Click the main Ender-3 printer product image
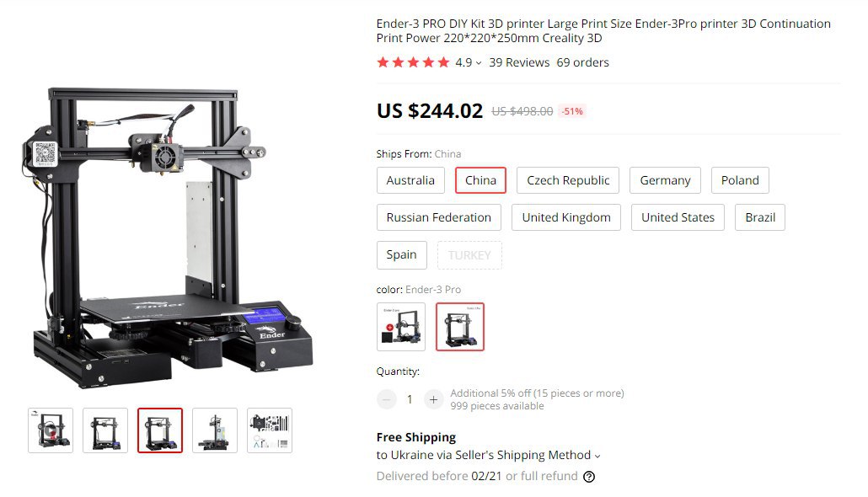 tap(169, 238)
